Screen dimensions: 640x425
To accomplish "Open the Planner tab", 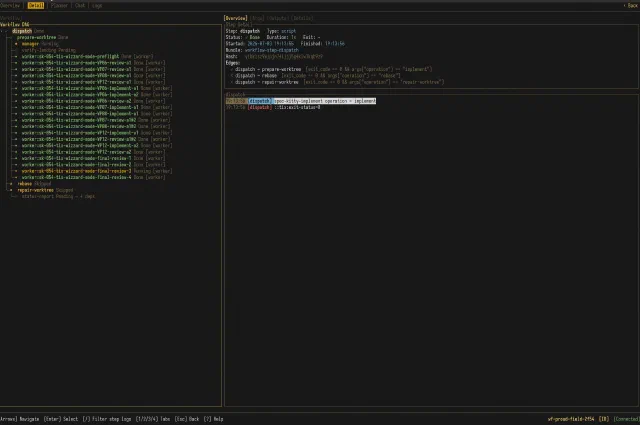I will (60, 6).
